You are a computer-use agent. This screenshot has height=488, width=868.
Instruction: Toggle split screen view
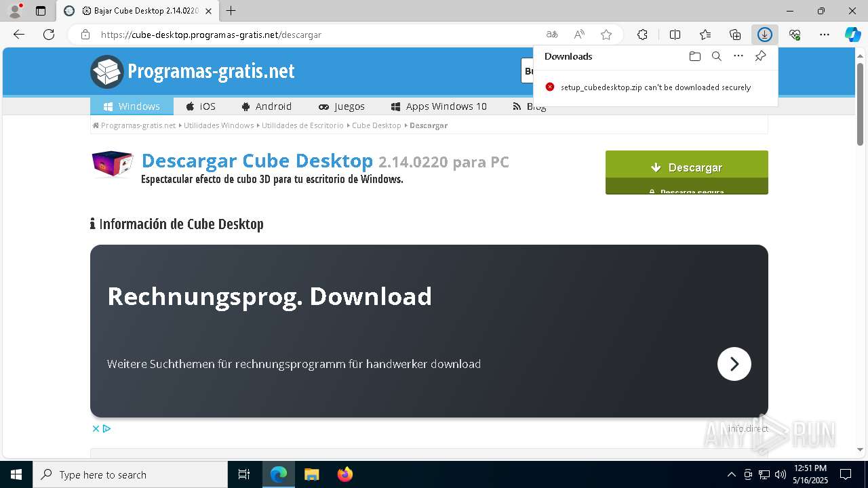tap(675, 35)
